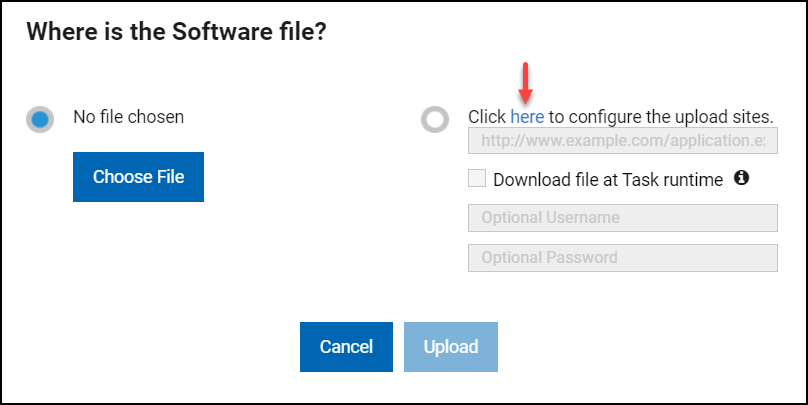Click into the Optional Password field
808x405 pixels.
622,257
